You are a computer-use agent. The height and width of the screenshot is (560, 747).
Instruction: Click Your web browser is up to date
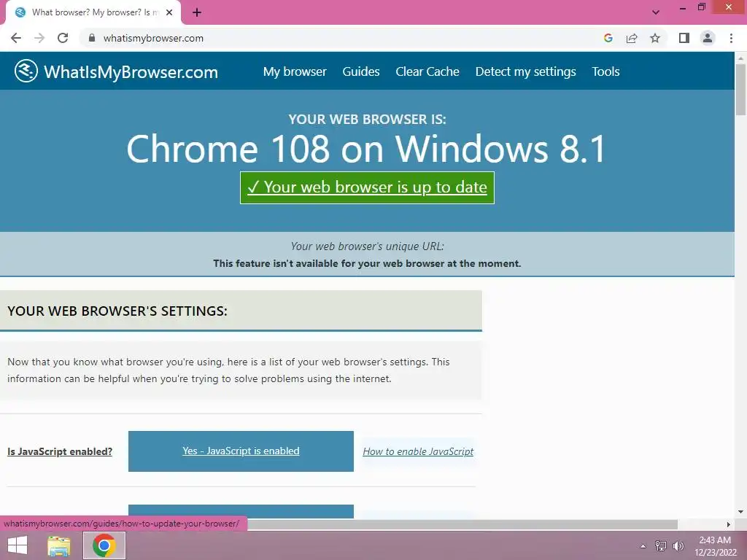point(368,187)
